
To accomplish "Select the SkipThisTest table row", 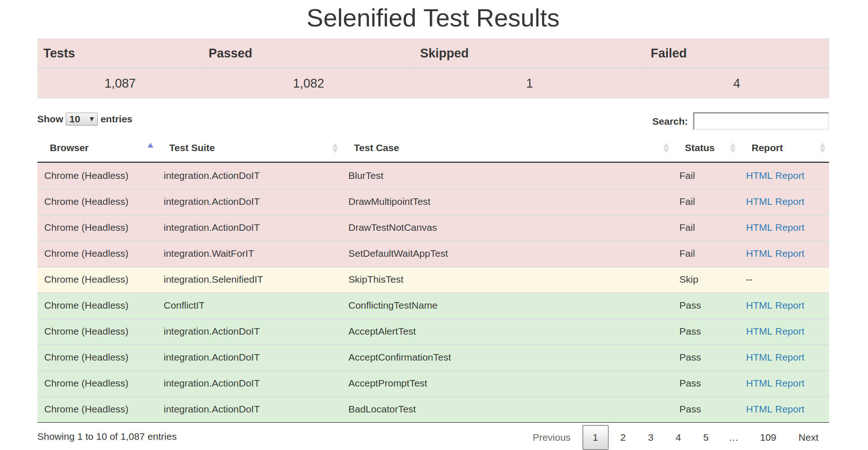I will point(375,279).
